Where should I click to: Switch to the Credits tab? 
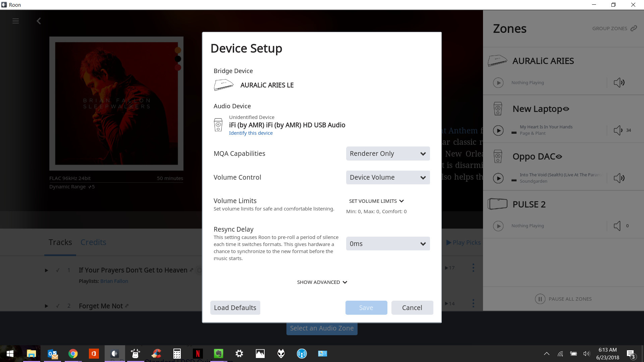93,242
